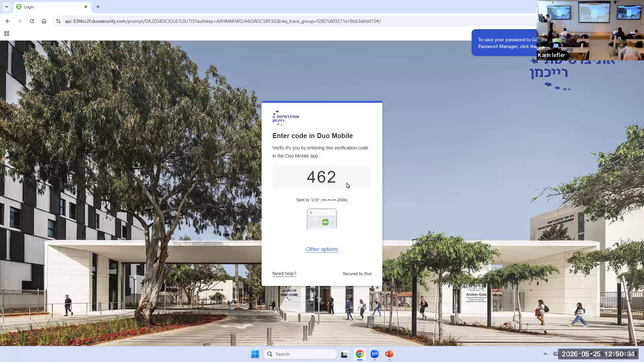Click the browser Back arrow
Viewport: 644px width, 362px height.
tap(8, 21)
